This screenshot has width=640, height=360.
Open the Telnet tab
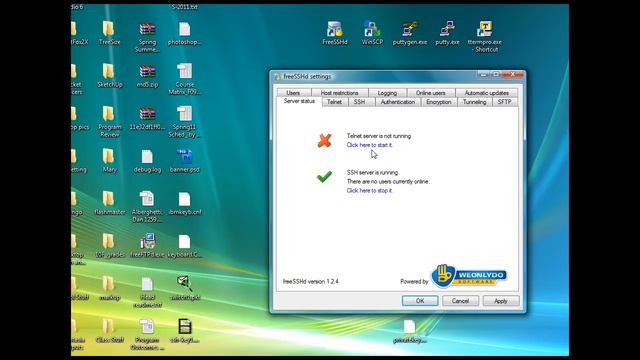click(x=334, y=102)
